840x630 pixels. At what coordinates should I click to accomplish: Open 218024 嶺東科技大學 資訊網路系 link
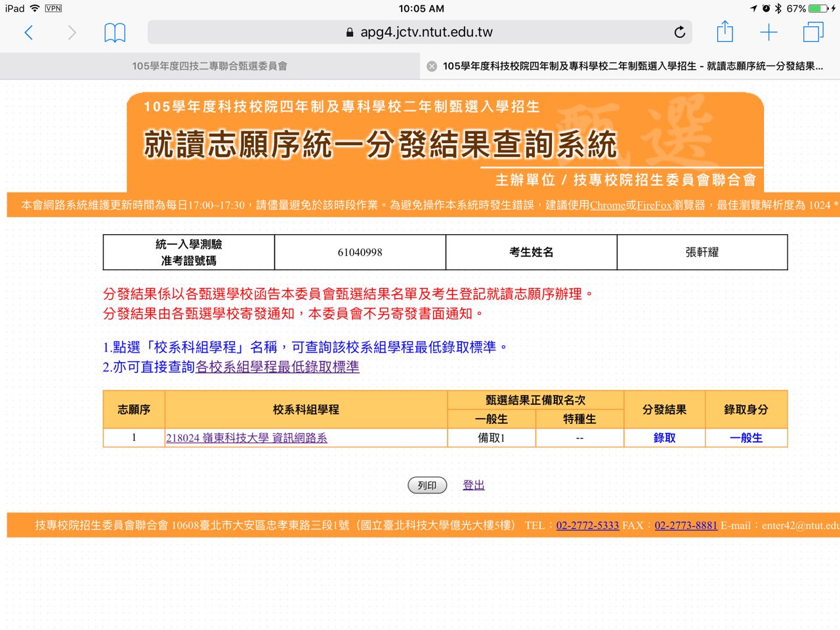[x=247, y=438]
